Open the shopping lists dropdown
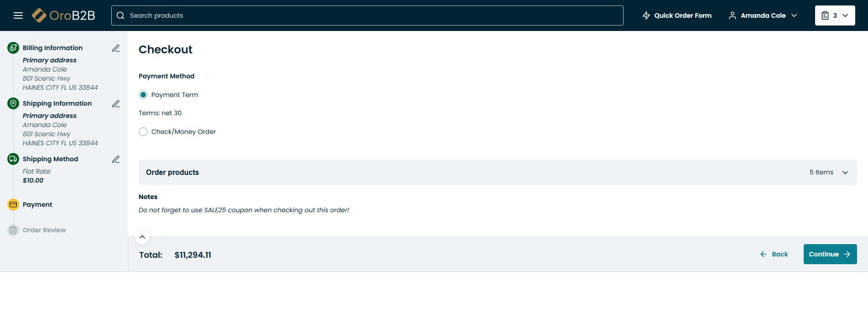 [835, 15]
